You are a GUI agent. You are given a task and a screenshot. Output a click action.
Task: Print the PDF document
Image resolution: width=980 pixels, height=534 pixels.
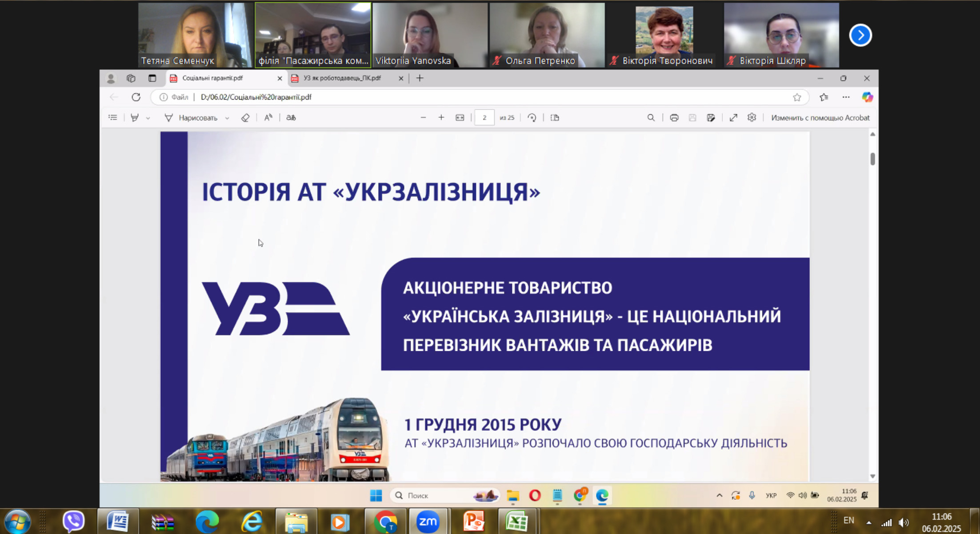[674, 118]
